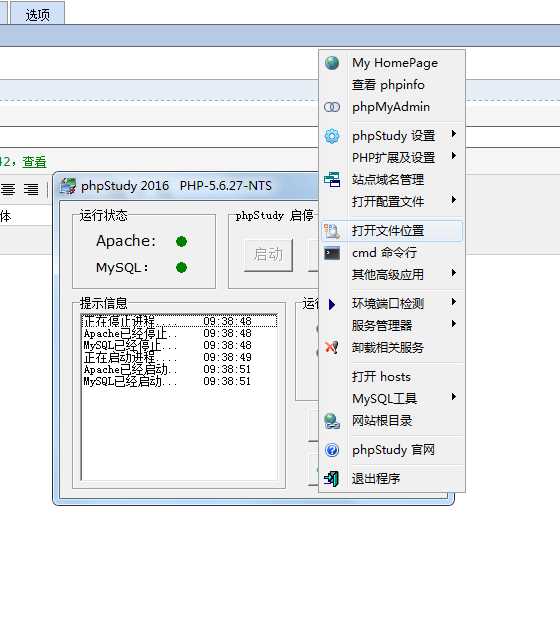Image resolution: width=560 pixels, height=634 pixels.
Task: Expand PHP扩展及设置 submenu arrow
Action: click(454, 156)
